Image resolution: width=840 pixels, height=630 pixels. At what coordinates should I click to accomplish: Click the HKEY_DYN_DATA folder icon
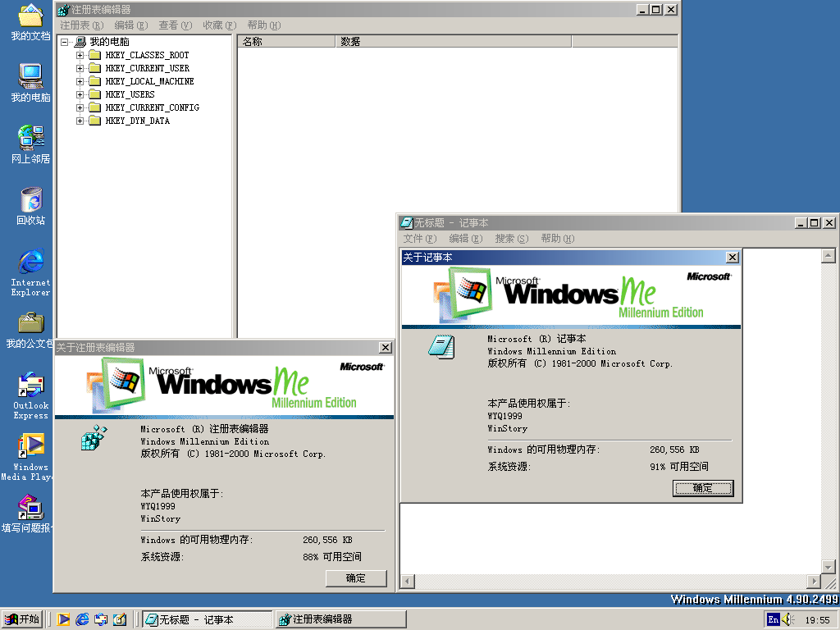[95, 121]
